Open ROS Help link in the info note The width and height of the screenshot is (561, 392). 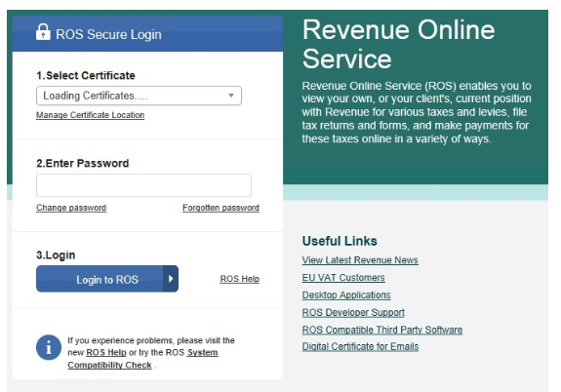pyautogui.click(x=106, y=352)
